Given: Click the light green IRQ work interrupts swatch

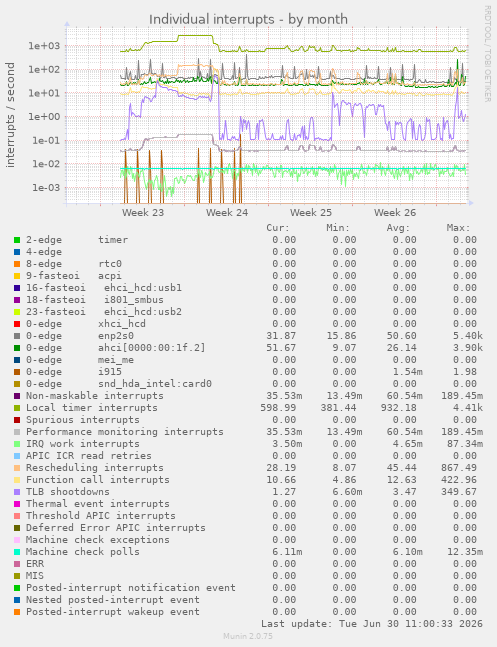Looking at the screenshot, I should pos(17,444).
